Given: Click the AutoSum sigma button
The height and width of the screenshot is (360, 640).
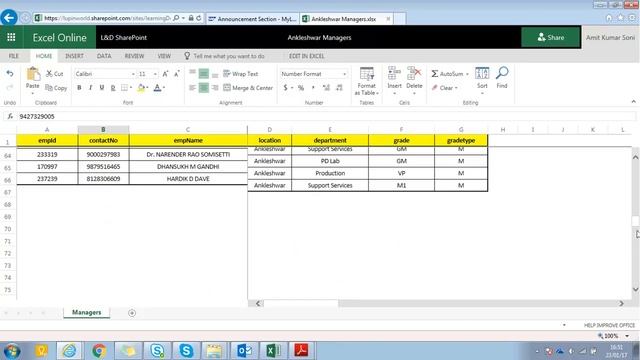Looking at the screenshot, I should [447, 74].
